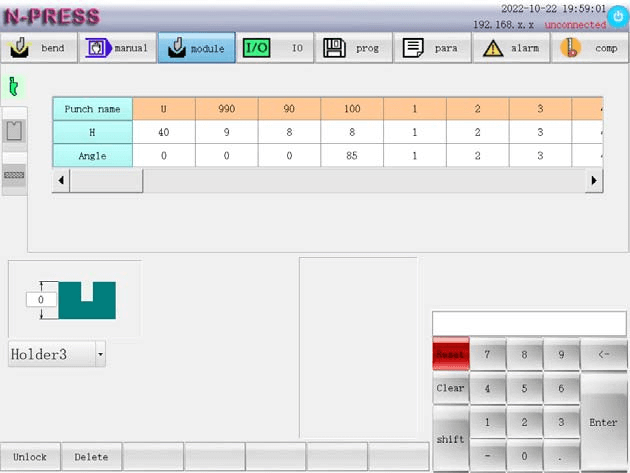Open the prog save page

[x=353, y=48]
